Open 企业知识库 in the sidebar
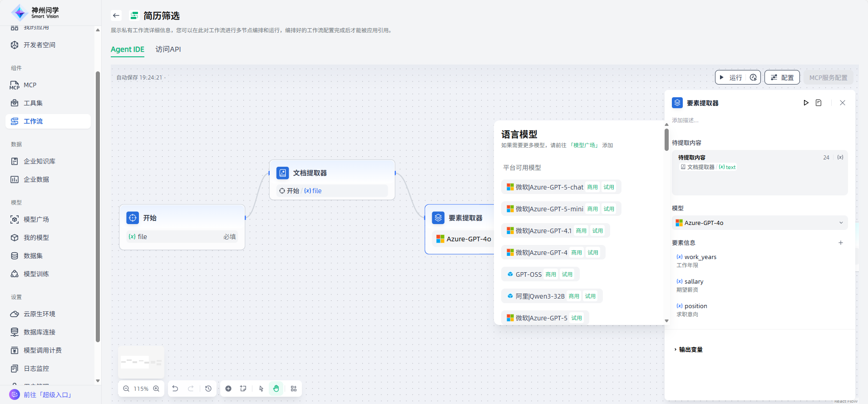 pos(39,161)
